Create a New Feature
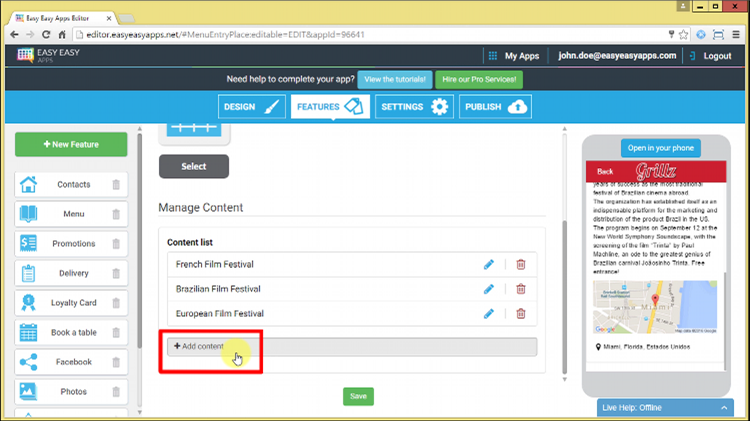Viewport: 750px width, 421px height. click(x=71, y=145)
